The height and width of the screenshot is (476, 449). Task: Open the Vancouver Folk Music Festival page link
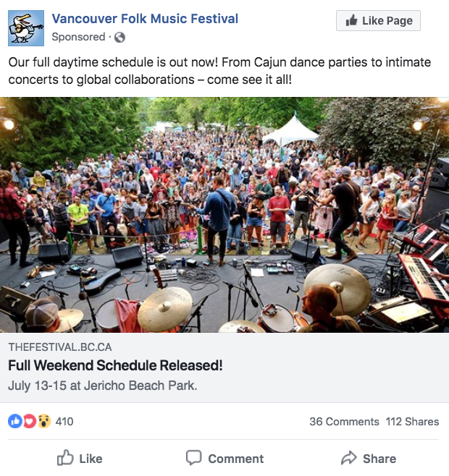tap(145, 19)
